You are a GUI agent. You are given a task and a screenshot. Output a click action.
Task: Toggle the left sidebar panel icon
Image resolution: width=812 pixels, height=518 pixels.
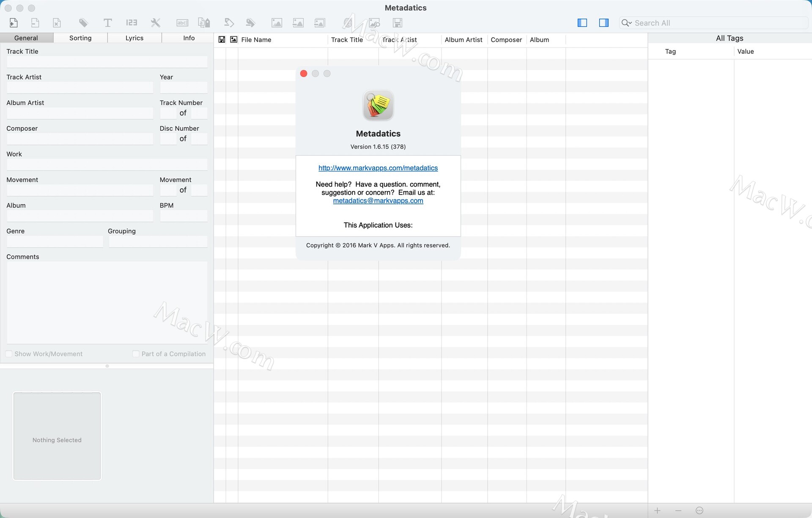[x=582, y=23]
